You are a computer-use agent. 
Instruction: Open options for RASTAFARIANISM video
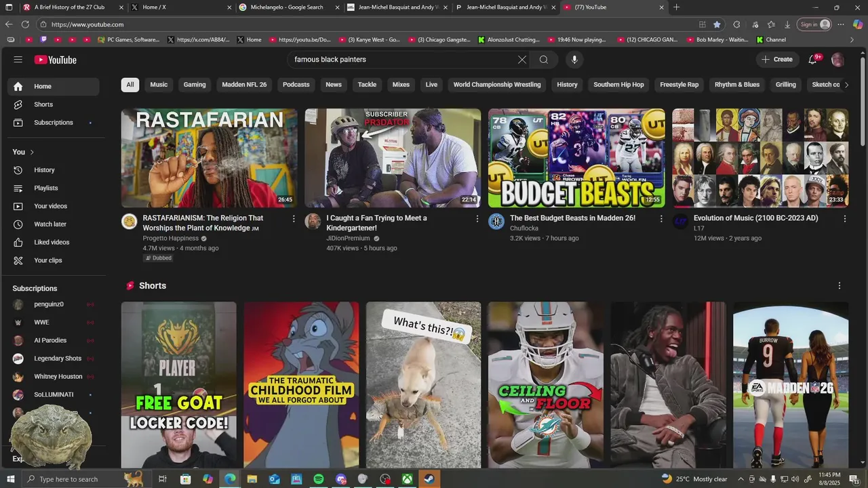294,219
